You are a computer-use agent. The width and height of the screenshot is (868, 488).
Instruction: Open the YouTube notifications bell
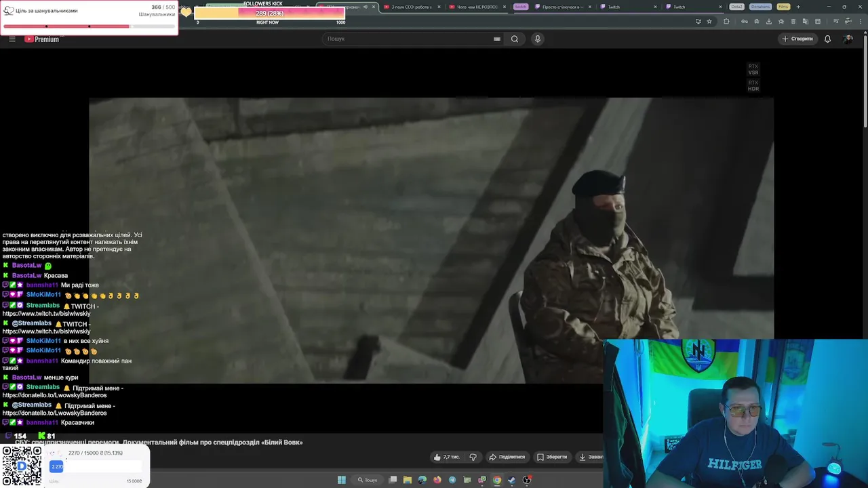tap(827, 39)
